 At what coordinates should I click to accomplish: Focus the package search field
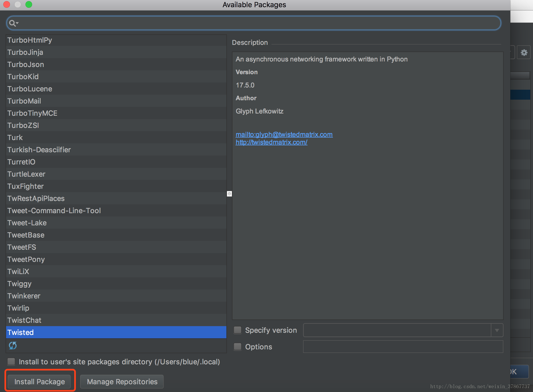(253, 23)
